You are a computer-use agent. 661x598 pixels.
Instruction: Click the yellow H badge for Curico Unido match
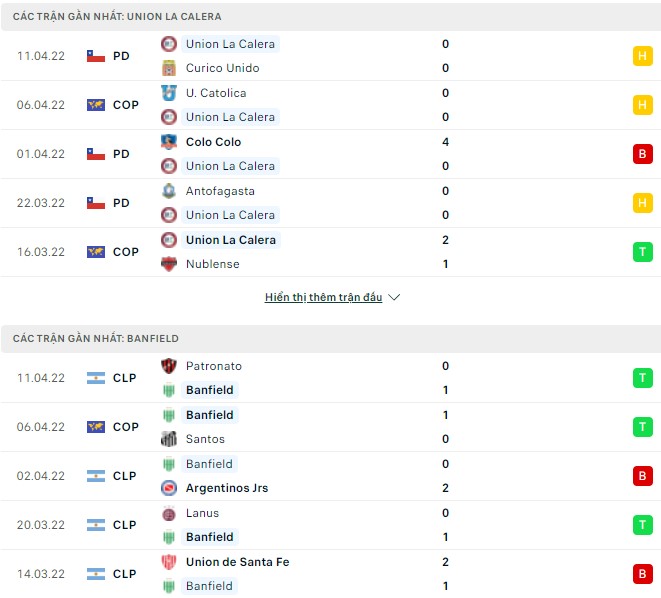[642, 56]
